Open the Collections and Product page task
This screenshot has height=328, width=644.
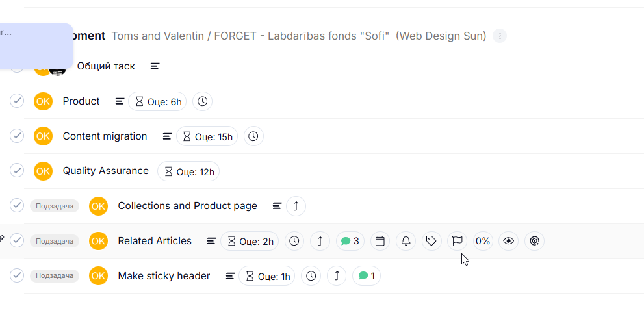coord(187,206)
